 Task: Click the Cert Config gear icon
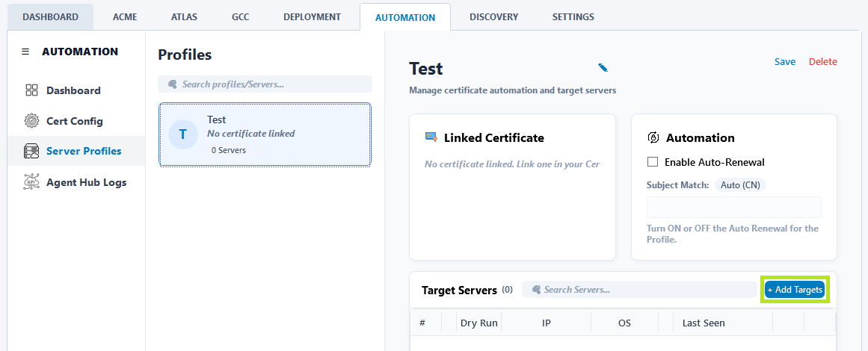[31, 120]
